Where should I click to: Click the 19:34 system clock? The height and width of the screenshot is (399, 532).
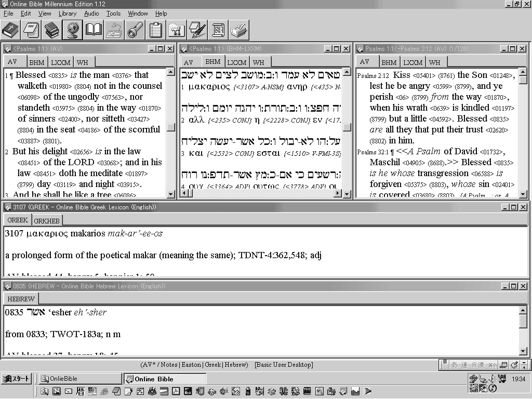click(518, 379)
